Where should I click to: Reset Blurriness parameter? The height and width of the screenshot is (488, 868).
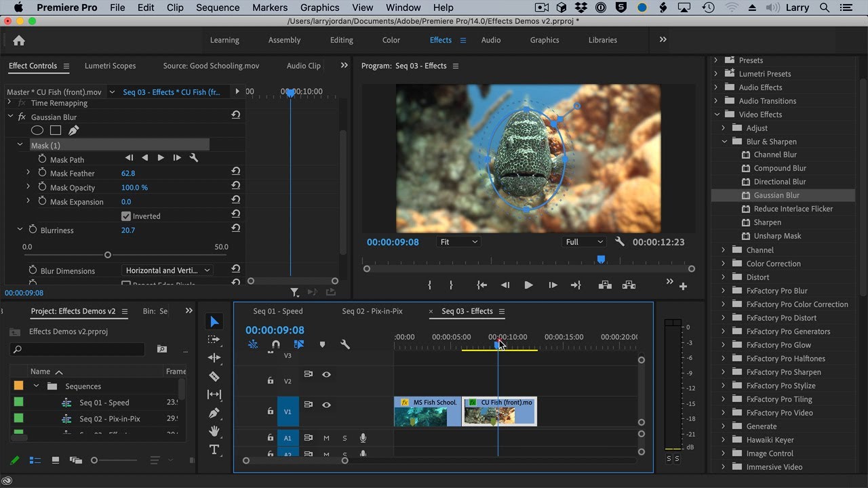235,230
